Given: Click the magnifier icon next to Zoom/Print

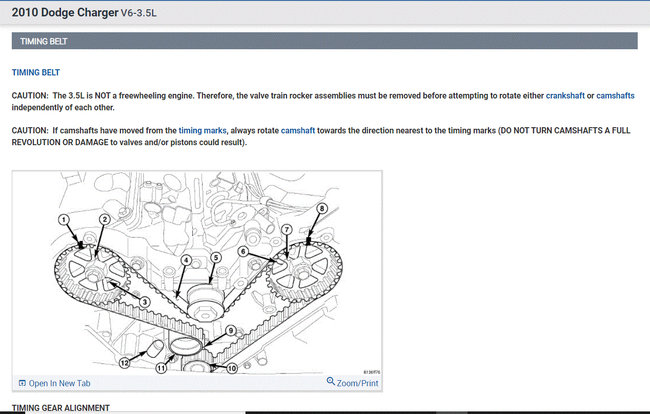Looking at the screenshot, I should (331, 382).
